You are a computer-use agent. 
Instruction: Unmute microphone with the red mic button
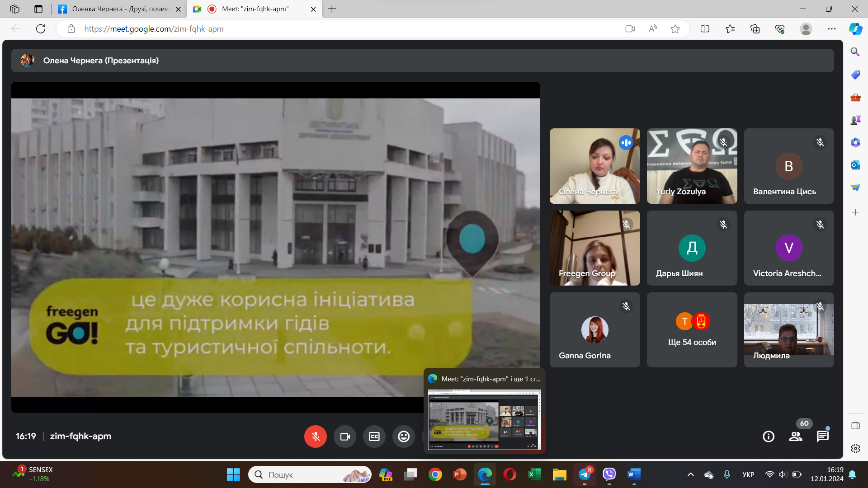[316, 436]
